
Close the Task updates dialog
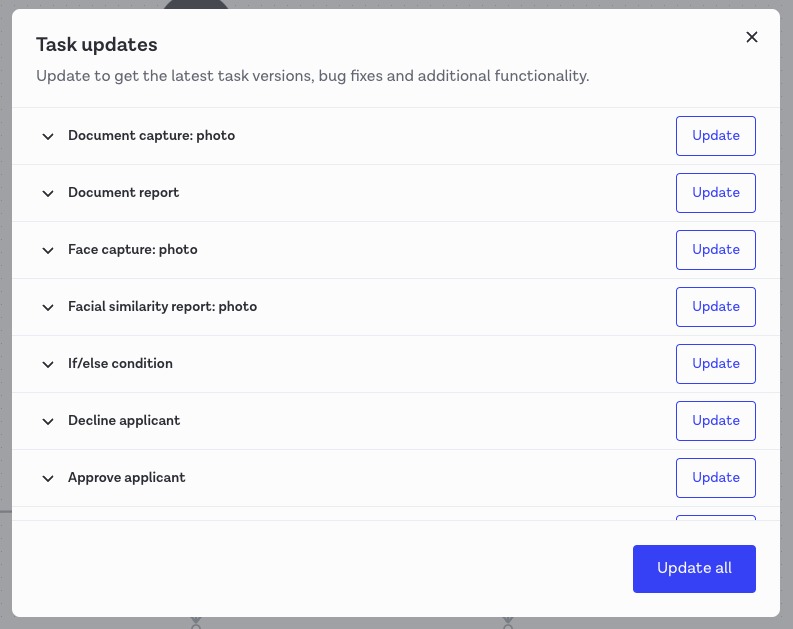[752, 37]
